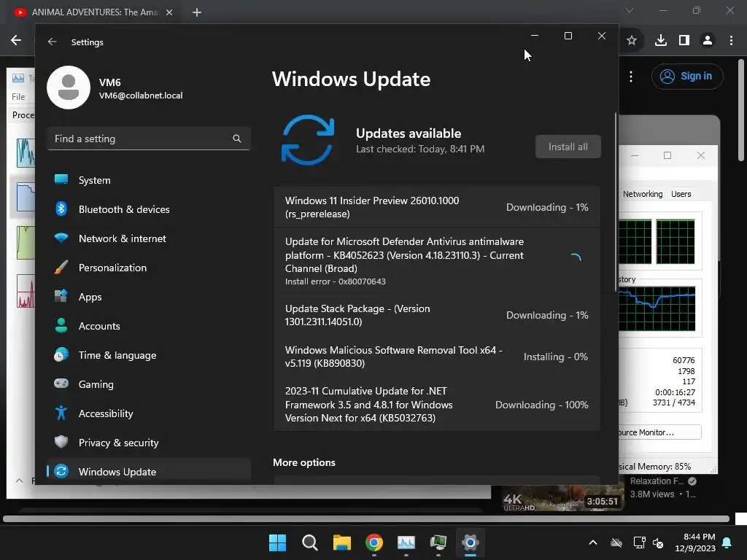Click Chrome browser back arrow
The image size is (747, 560).
point(16,41)
